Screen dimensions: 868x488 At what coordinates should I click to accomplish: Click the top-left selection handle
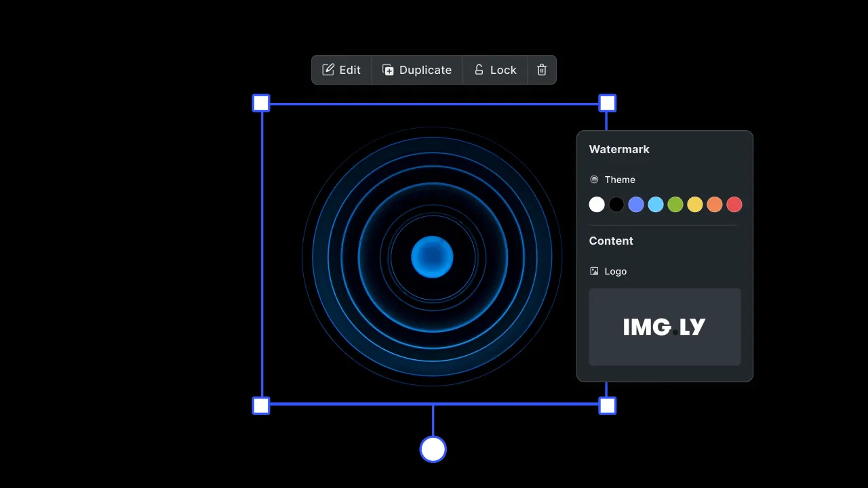pos(261,103)
